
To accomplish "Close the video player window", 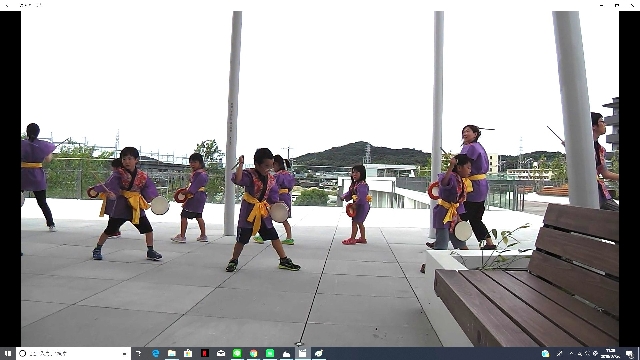I will [x=632, y=5].
